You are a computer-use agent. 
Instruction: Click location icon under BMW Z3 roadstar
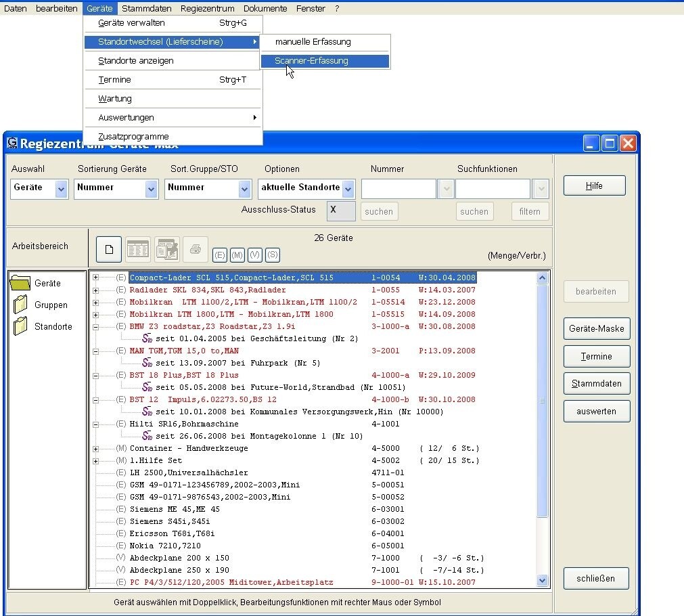pyautogui.click(x=147, y=338)
